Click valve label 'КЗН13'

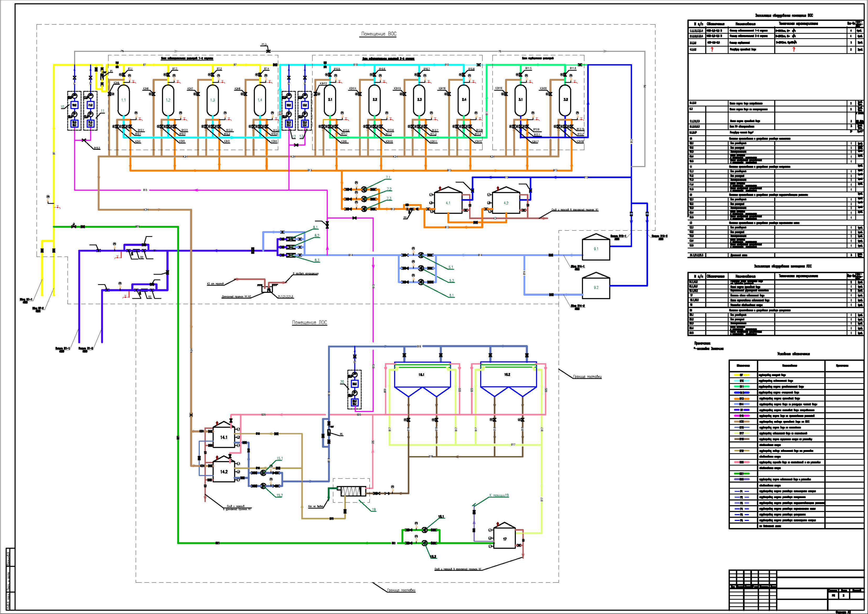pos(323,83)
